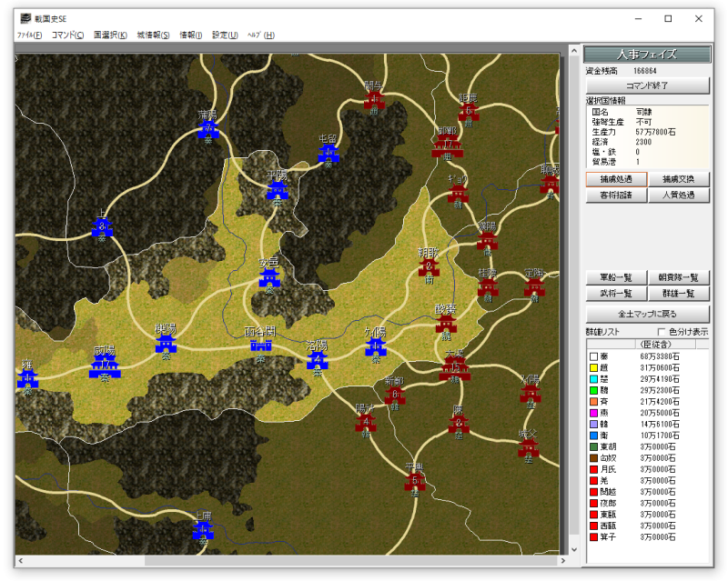Select the 雍 blue castle icon
This screenshot has height=581, width=728.
(27, 378)
